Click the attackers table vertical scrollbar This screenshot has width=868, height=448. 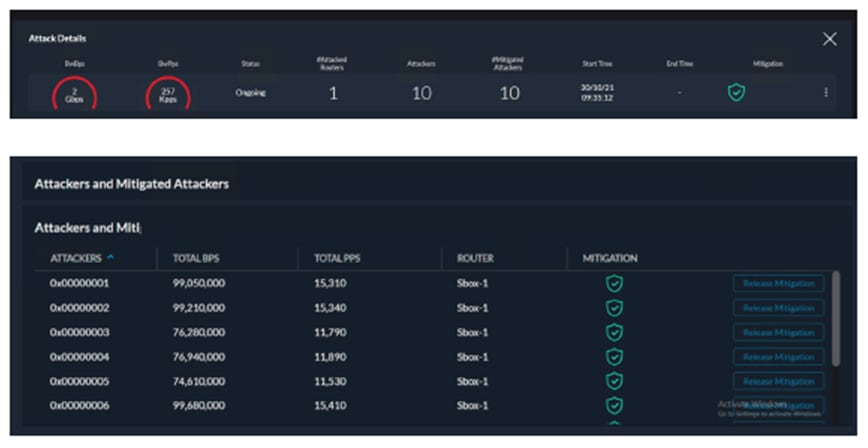point(835,318)
